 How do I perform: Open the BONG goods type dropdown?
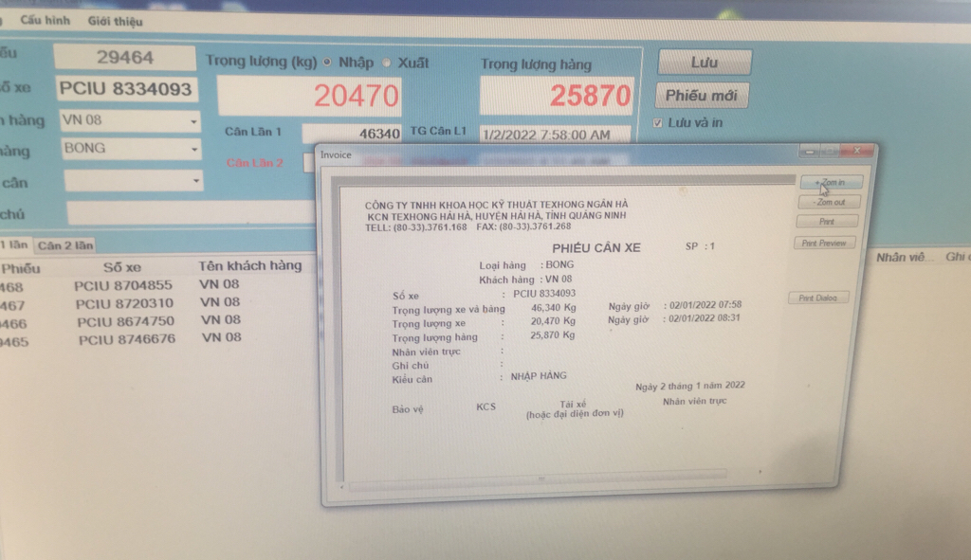pyautogui.click(x=194, y=151)
